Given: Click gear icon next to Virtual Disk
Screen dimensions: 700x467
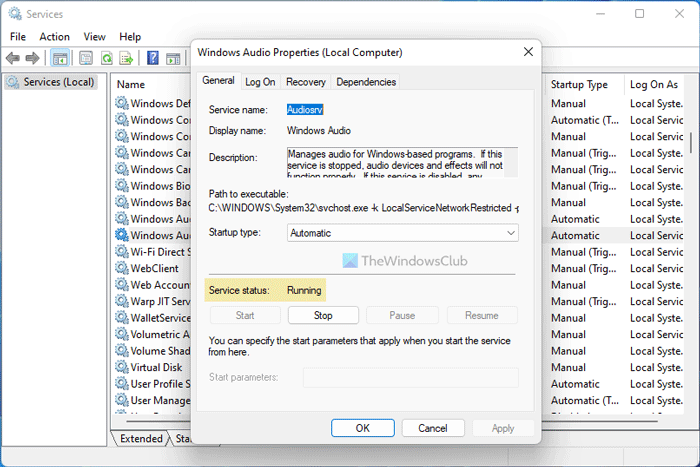Looking at the screenshot, I should pos(121,367).
